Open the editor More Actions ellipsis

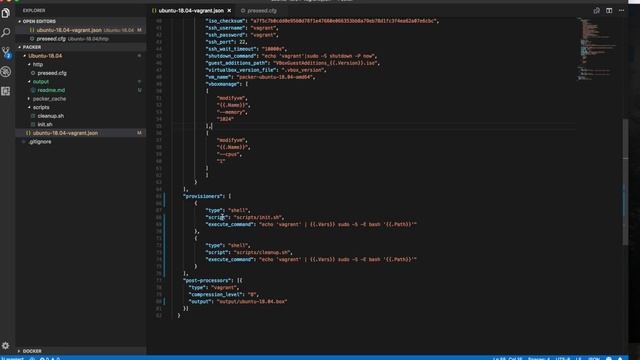(621, 11)
